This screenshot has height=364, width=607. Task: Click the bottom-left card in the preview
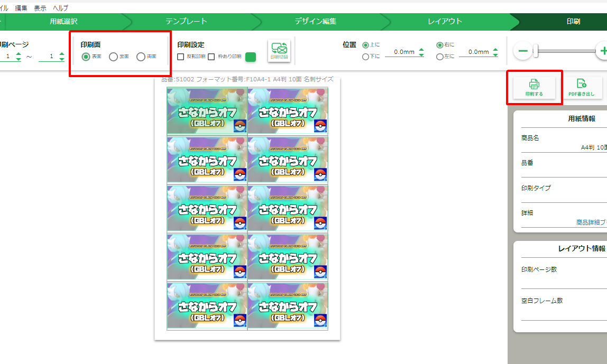click(x=207, y=306)
